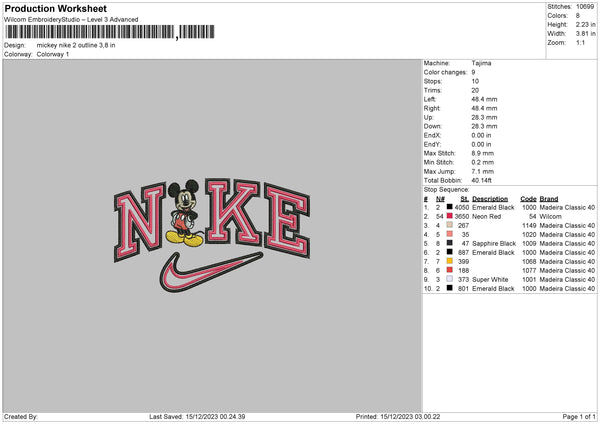Select the stitches count 10699
Image resolution: width=600 pixels, height=424 pixels.
coord(585,7)
